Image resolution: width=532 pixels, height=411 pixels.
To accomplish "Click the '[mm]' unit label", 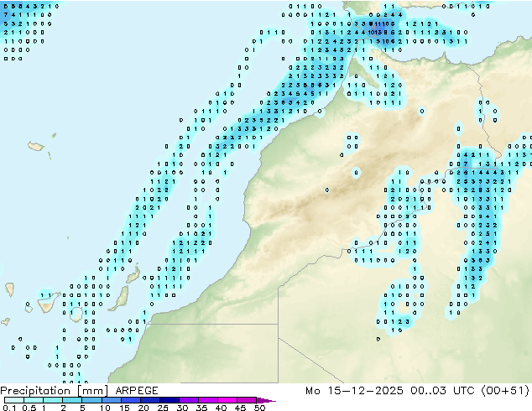I will click(92, 391).
